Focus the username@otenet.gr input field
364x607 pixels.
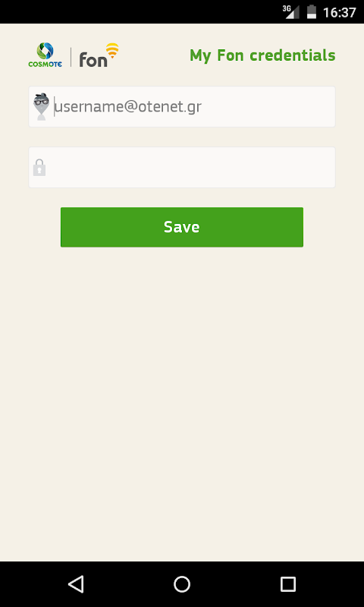point(182,106)
